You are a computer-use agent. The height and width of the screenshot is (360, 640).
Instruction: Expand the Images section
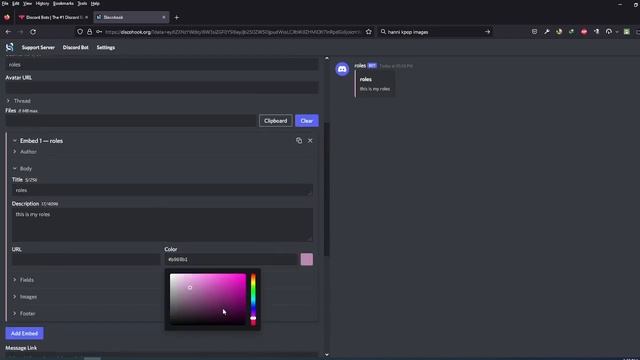coord(24,297)
